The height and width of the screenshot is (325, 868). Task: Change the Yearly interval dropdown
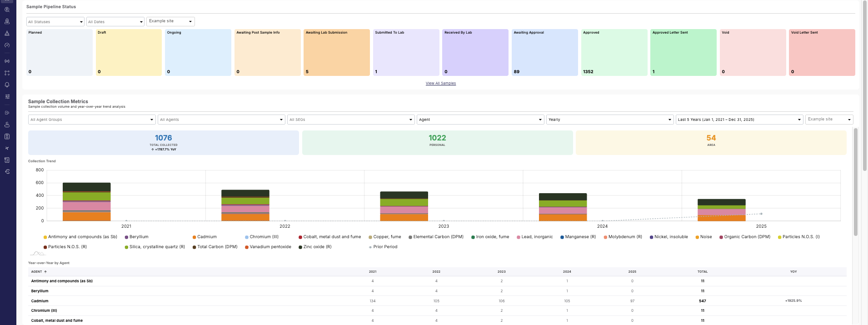pyautogui.click(x=610, y=120)
